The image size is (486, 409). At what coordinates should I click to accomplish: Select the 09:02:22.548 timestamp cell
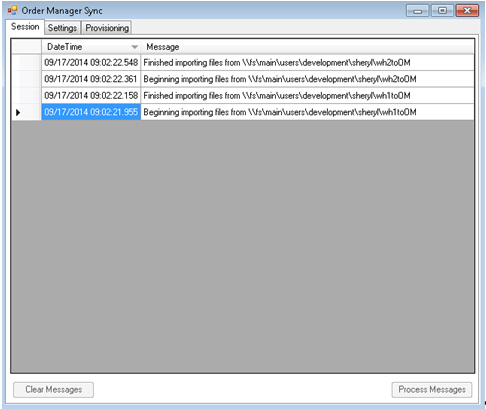(91, 62)
